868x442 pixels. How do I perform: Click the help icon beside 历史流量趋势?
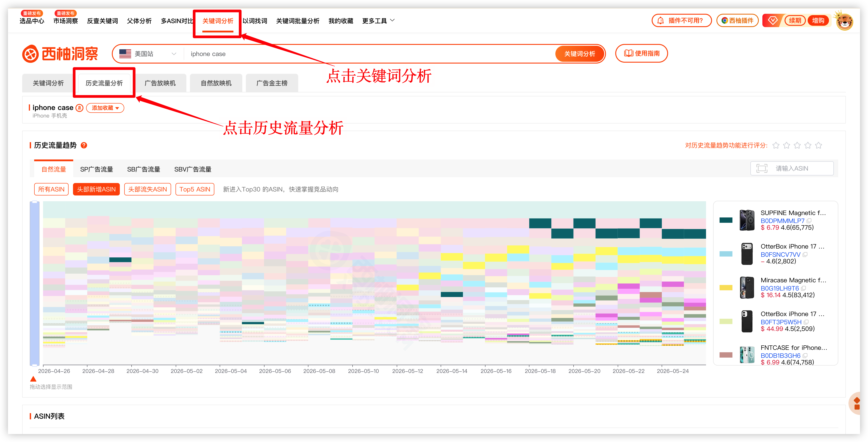[84, 145]
